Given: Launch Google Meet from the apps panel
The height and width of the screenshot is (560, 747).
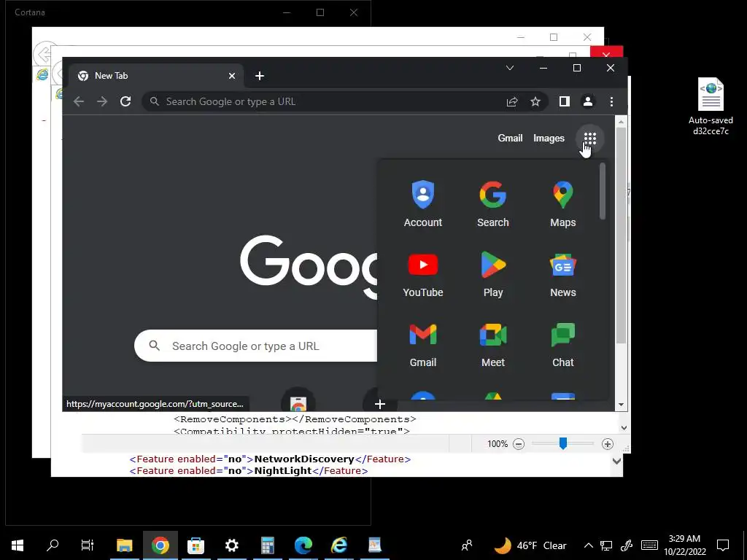Looking at the screenshot, I should click(x=493, y=344).
